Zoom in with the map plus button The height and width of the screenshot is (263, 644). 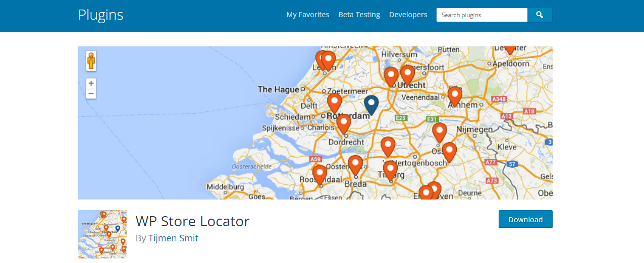pos(91,84)
